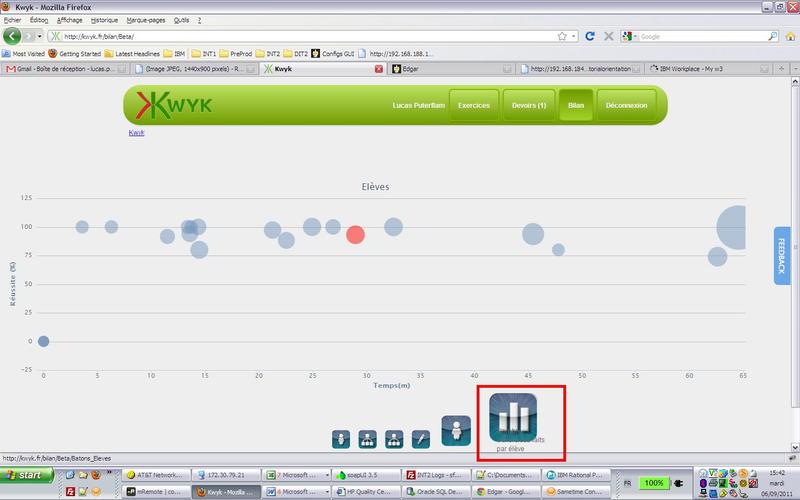Stop loading with the X icon
Screen dimensions: 800x500
pos(608,36)
